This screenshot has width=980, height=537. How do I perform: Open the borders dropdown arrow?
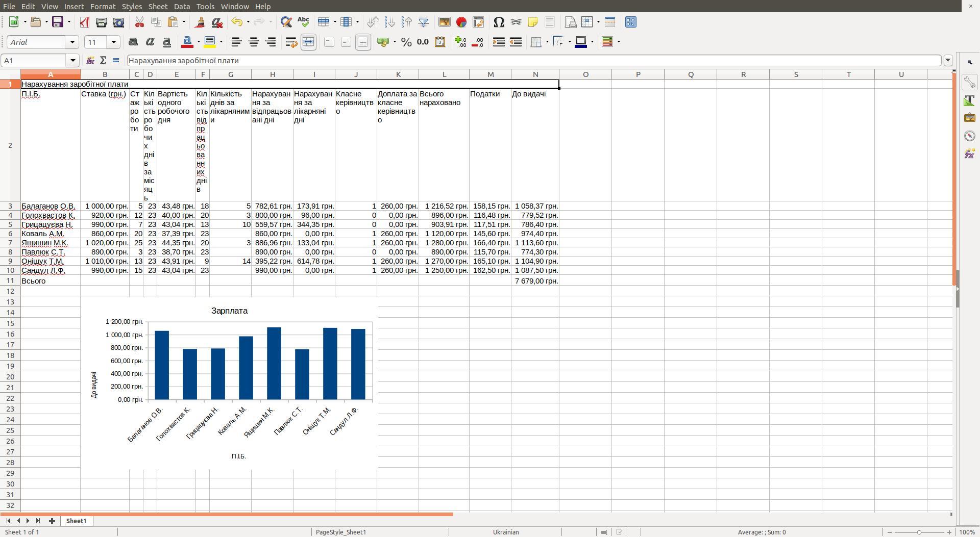point(547,42)
